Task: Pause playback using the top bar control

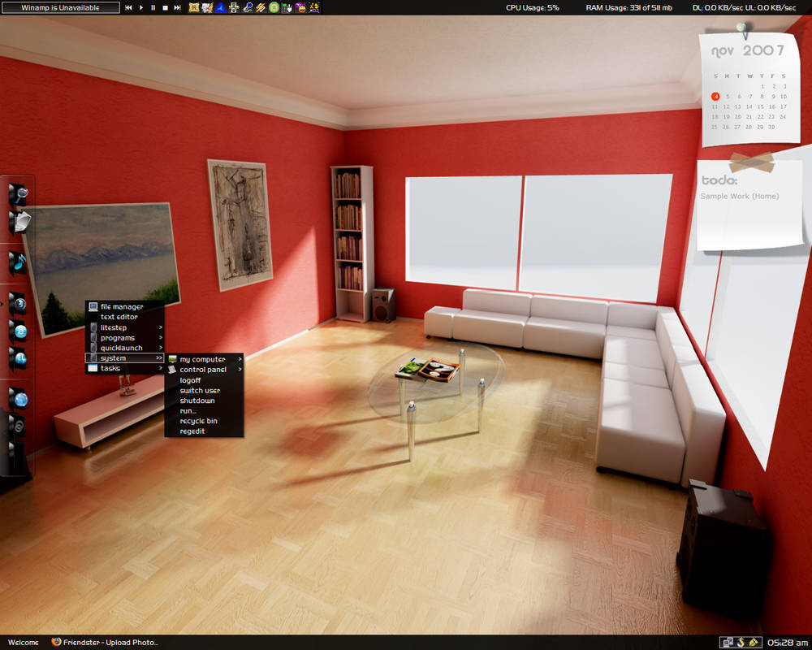Action: pos(153,8)
